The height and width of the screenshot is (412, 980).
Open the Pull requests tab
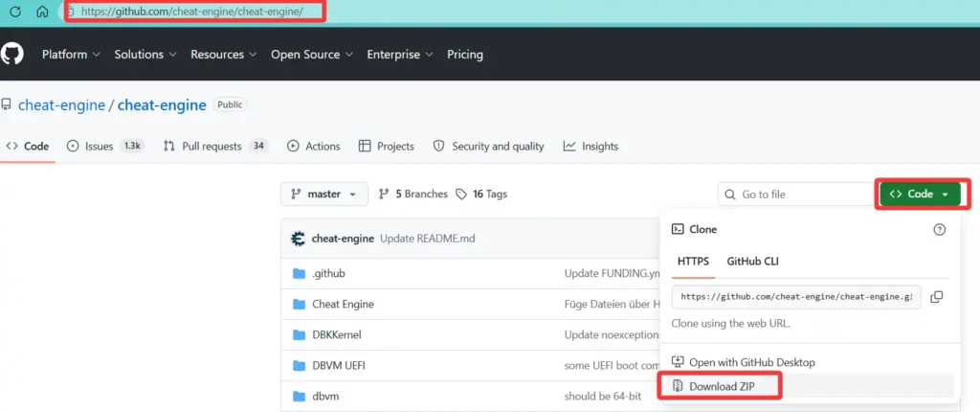(x=215, y=147)
